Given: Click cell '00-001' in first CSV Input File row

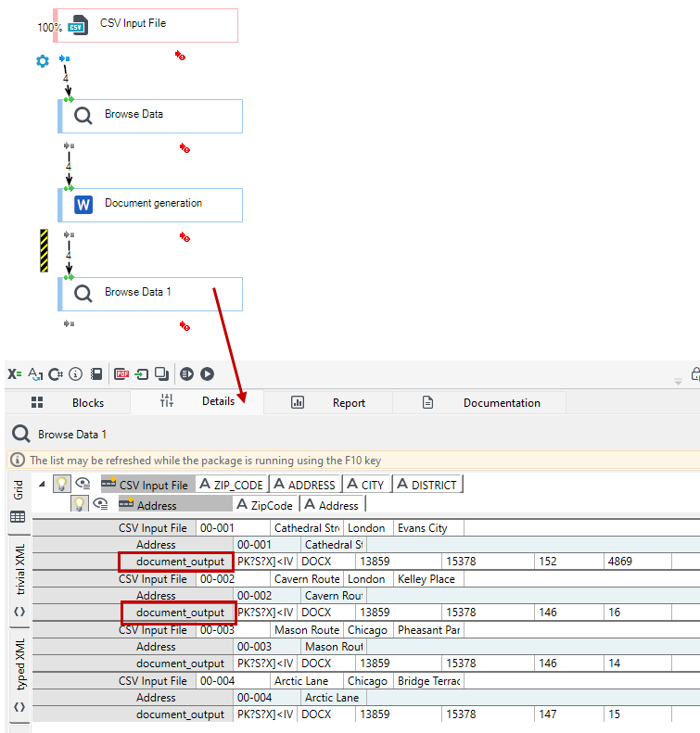Looking at the screenshot, I should coord(233,528).
